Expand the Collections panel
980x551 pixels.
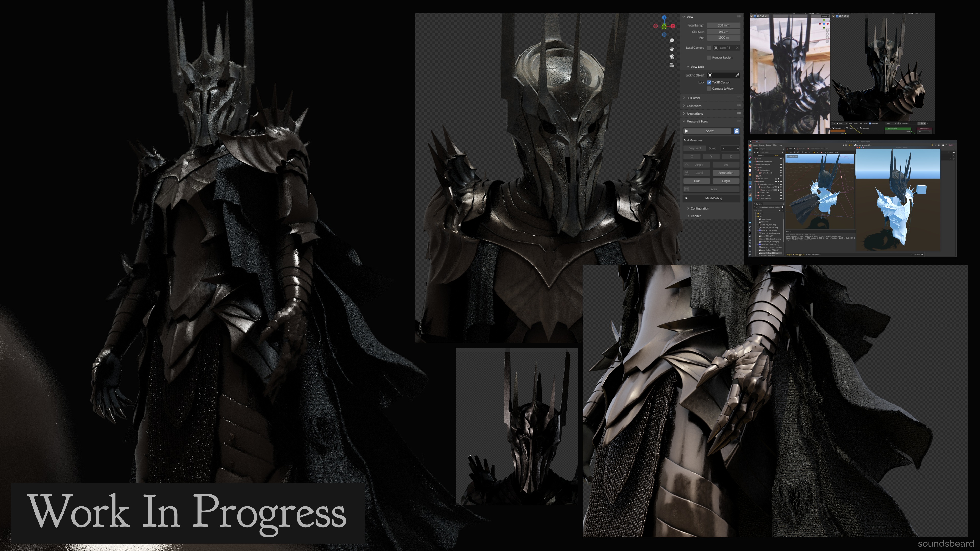[x=684, y=106]
